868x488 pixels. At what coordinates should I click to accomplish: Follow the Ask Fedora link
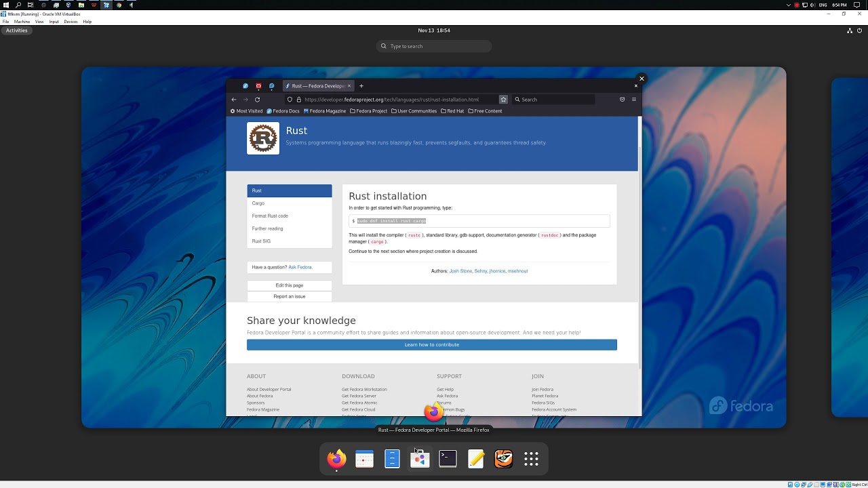point(300,267)
